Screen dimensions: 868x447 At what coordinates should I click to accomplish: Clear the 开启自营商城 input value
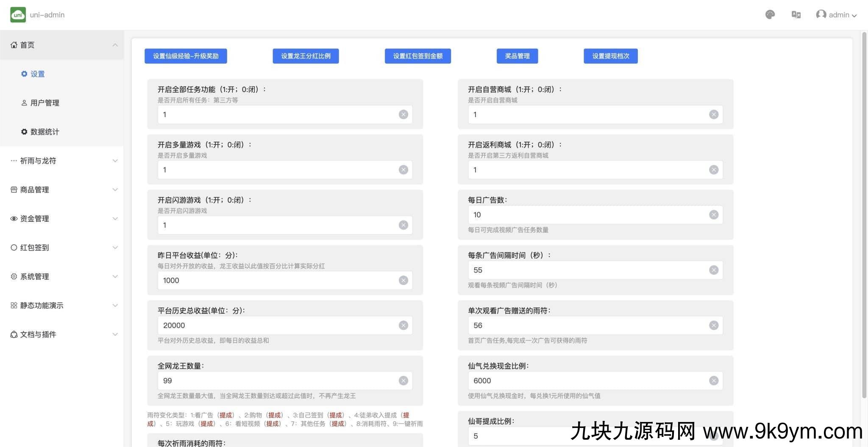tap(714, 115)
